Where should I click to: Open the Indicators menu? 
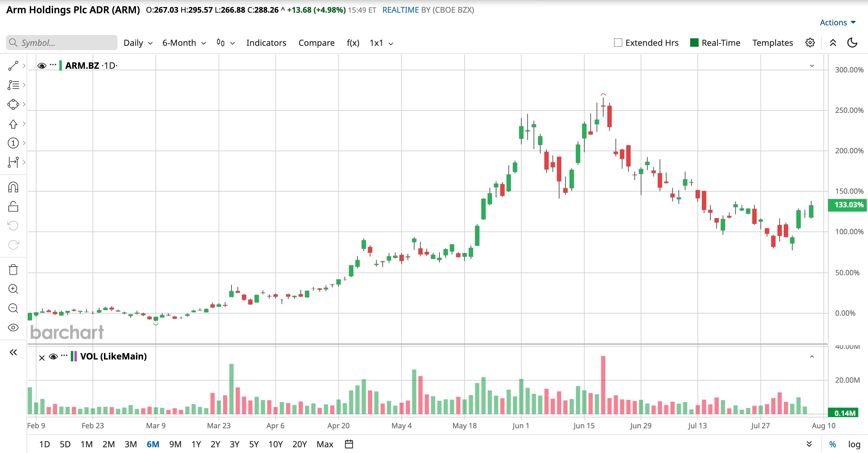pyautogui.click(x=266, y=43)
